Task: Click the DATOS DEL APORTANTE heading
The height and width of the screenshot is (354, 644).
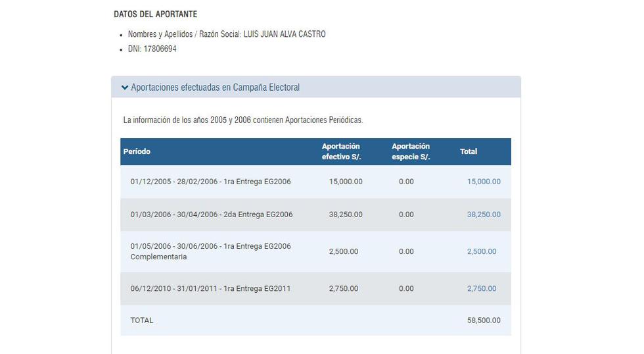Action: coord(156,14)
